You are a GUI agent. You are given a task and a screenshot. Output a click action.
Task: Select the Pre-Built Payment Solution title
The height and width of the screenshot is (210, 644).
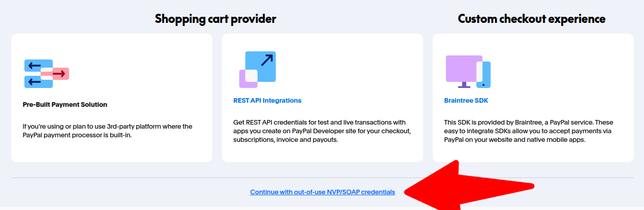click(x=65, y=105)
